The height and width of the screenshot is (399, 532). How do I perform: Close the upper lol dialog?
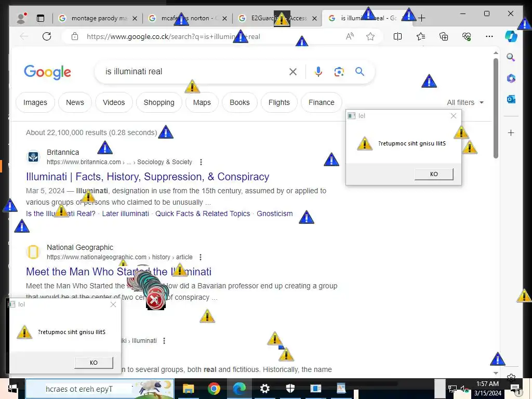453,116
